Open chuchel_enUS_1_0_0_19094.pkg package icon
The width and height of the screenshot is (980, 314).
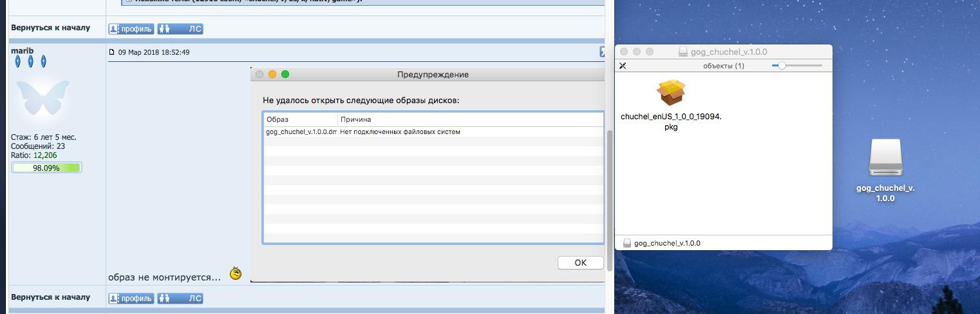(671, 93)
